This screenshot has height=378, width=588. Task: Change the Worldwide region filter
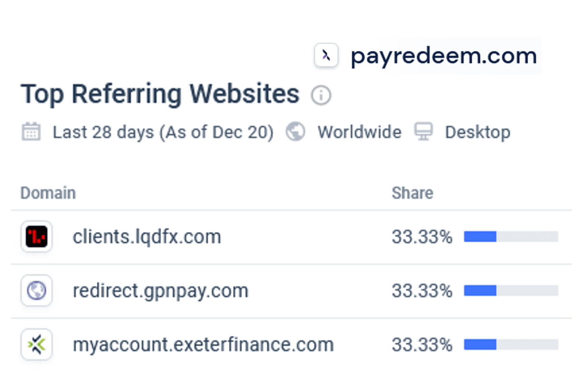pos(359,132)
